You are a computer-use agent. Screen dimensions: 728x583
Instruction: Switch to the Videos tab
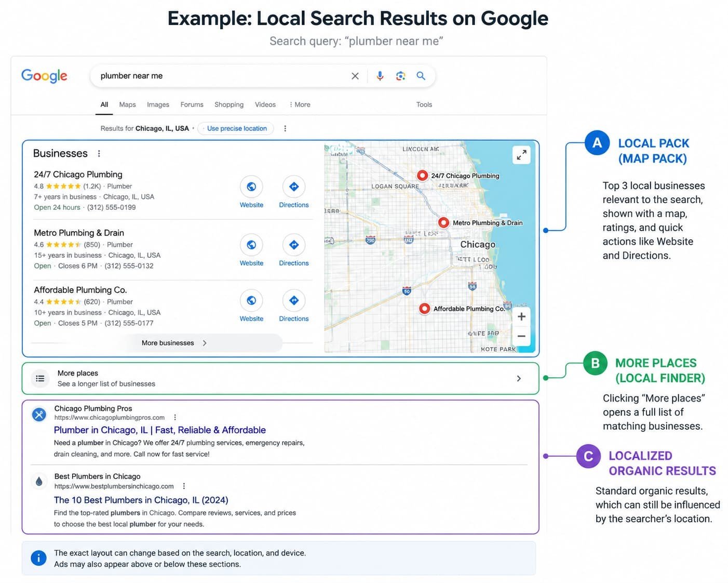click(x=265, y=104)
